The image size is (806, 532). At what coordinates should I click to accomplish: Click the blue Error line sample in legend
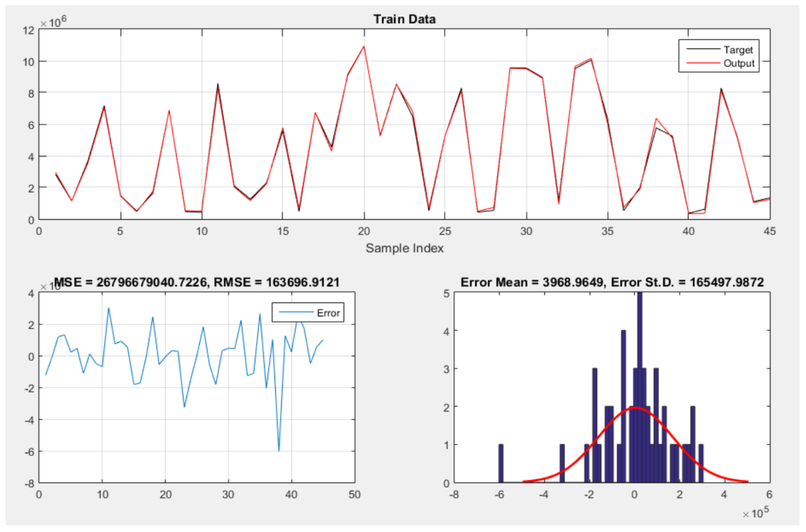coord(296,312)
